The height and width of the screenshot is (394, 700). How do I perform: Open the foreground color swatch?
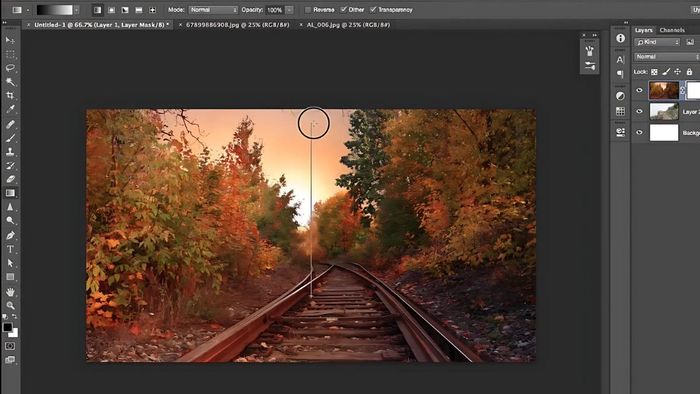click(7, 327)
